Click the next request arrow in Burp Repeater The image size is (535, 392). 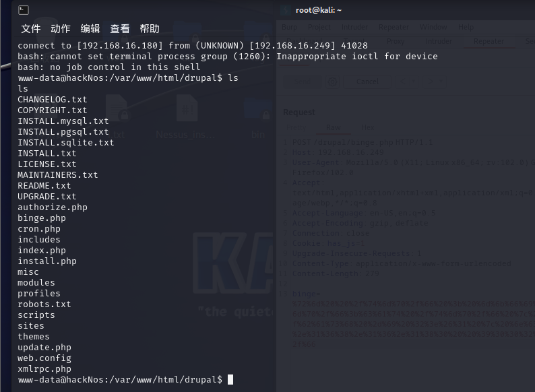[x=430, y=82]
